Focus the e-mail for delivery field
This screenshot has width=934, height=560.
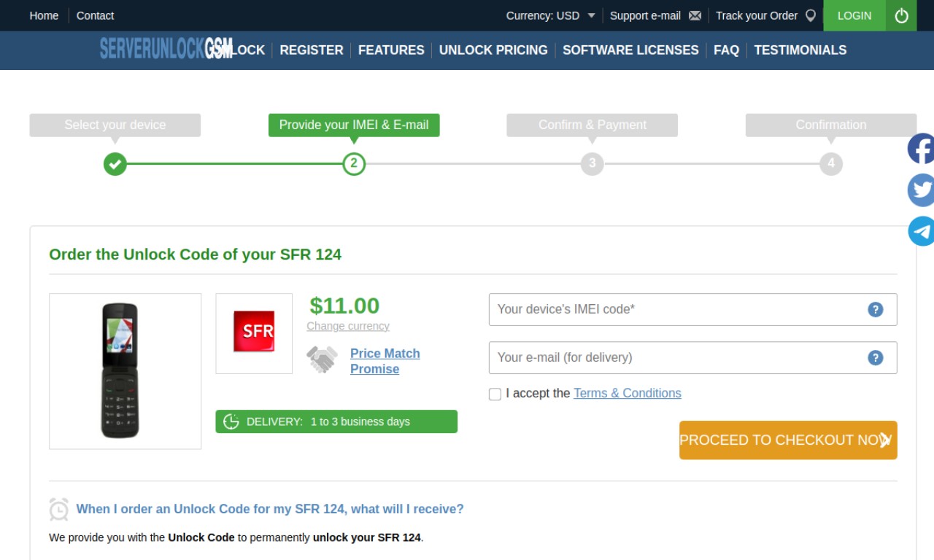[x=692, y=357]
